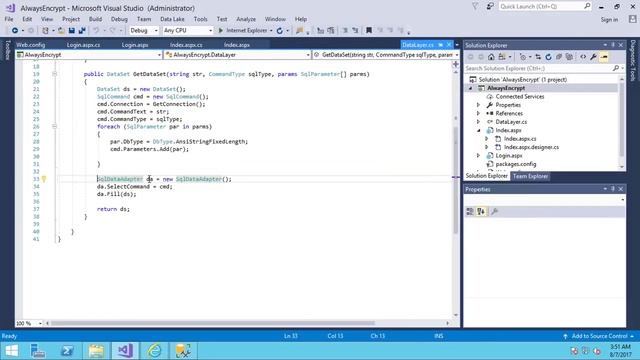Switch to the Login.aspx.cs tab
Viewport: 640px width, 360px height.
click(x=83, y=45)
